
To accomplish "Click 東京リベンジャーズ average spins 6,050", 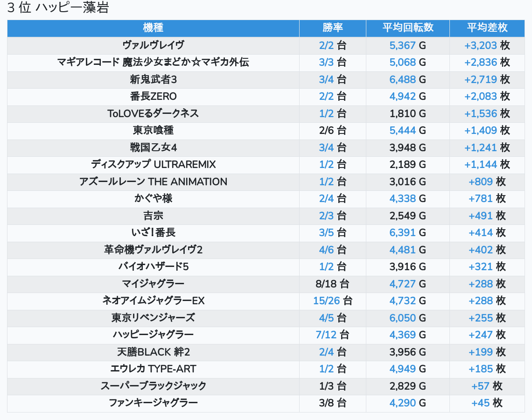I will [402, 318].
